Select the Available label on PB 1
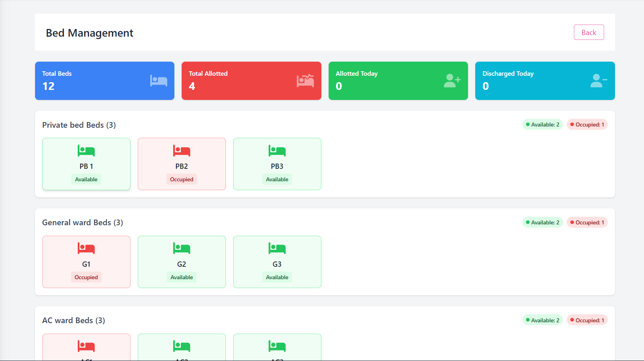Image resolution: width=644 pixels, height=361 pixels. [x=86, y=179]
